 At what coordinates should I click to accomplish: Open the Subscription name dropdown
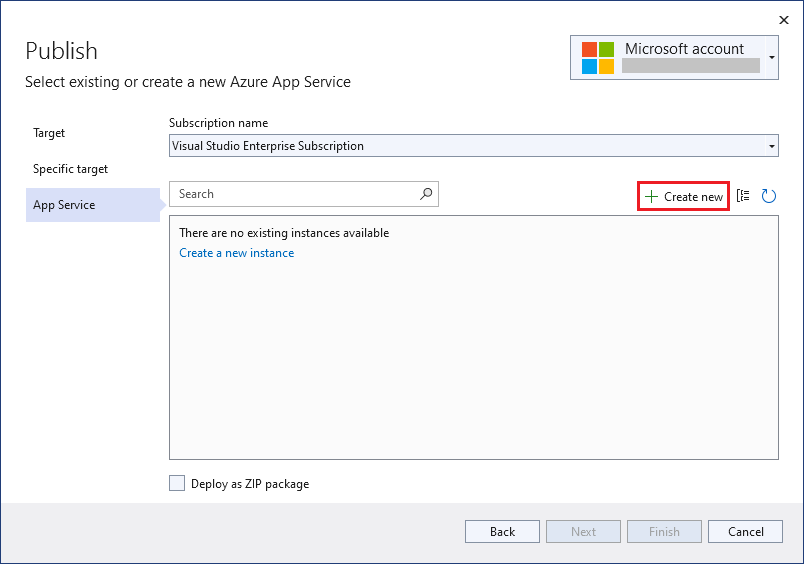pos(771,146)
